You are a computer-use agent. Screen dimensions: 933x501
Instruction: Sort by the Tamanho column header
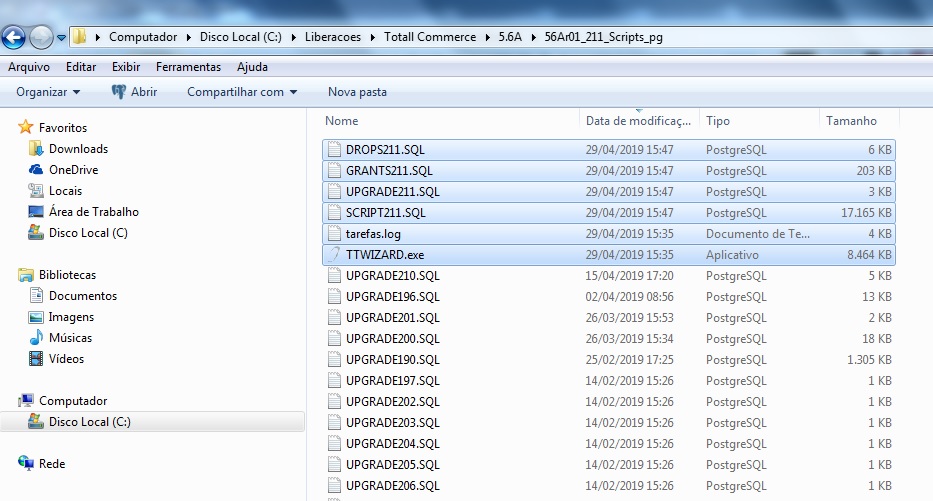[x=851, y=121]
